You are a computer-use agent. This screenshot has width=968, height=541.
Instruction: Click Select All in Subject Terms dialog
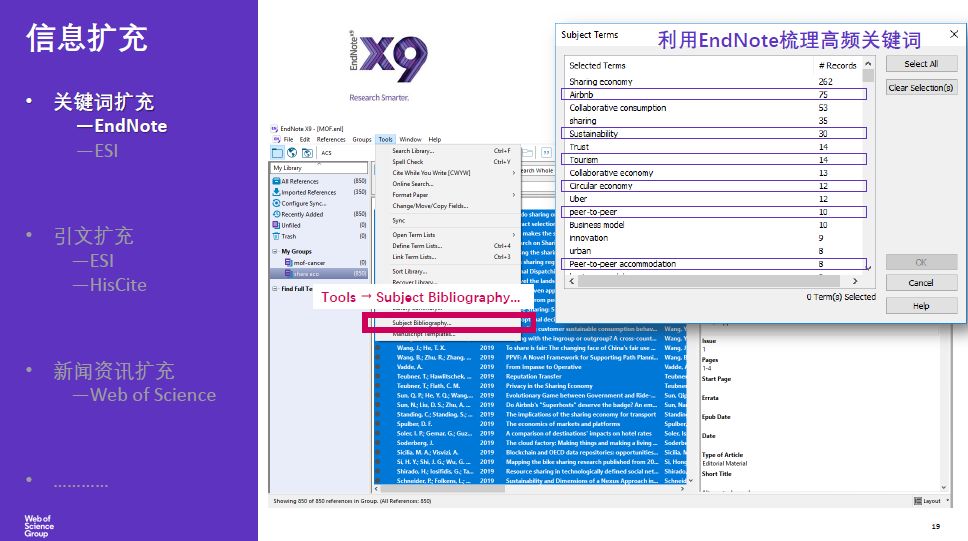[921, 64]
